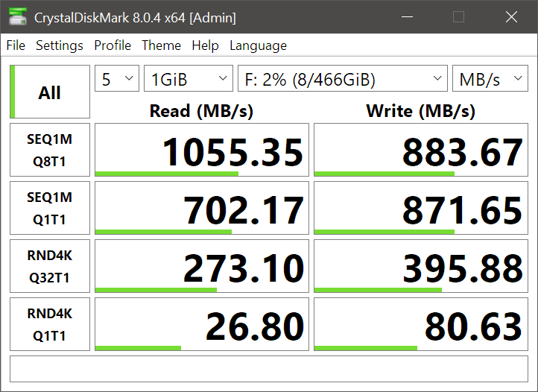Start all benchmarks with All button
538x392 pixels.
(50, 92)
